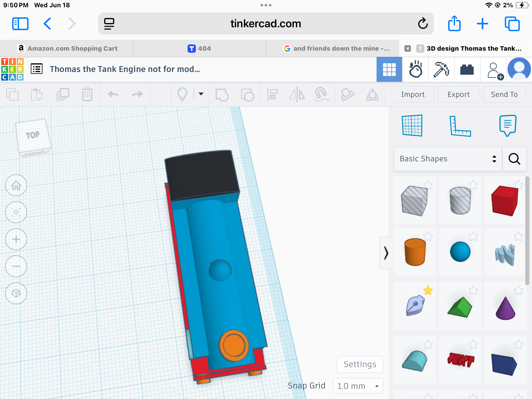Open a new Safari tab
The image size is (532, 399).
tap(482, 24)
